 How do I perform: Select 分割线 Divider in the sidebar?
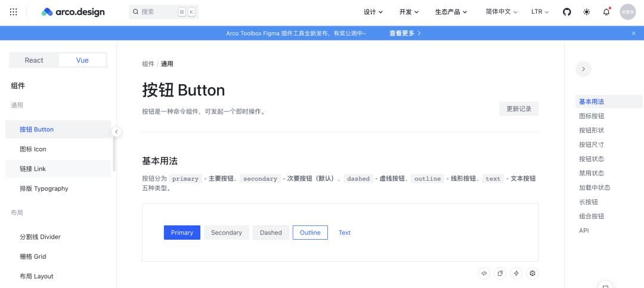click(x=58, y=237)
